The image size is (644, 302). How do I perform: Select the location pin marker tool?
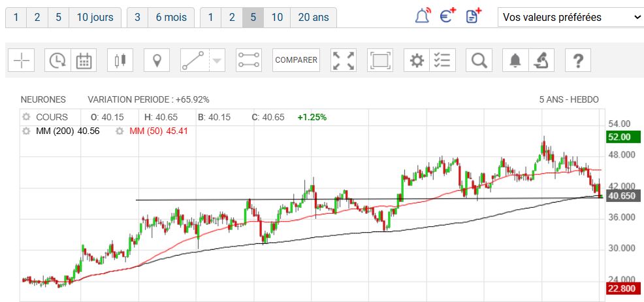(x=156, y=61)
